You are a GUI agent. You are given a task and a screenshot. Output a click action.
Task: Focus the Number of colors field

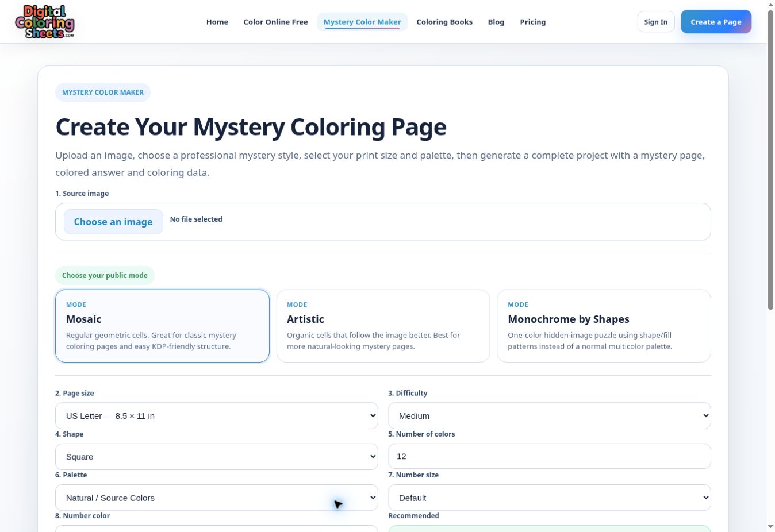(x=550, y=456)
